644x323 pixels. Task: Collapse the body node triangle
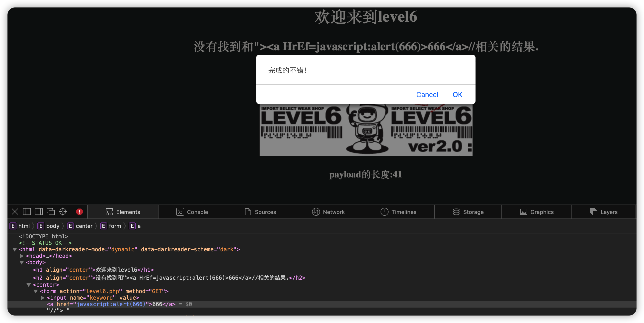pos(22,262)
